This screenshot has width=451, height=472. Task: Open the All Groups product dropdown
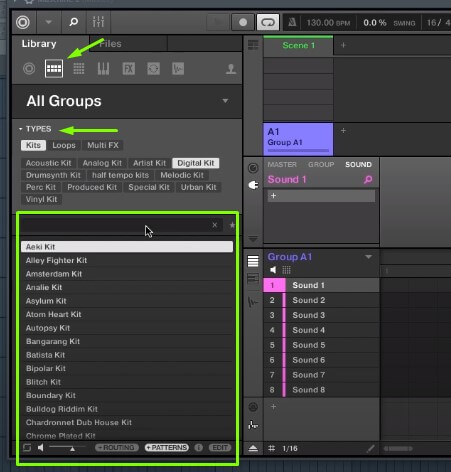[225, 101]
